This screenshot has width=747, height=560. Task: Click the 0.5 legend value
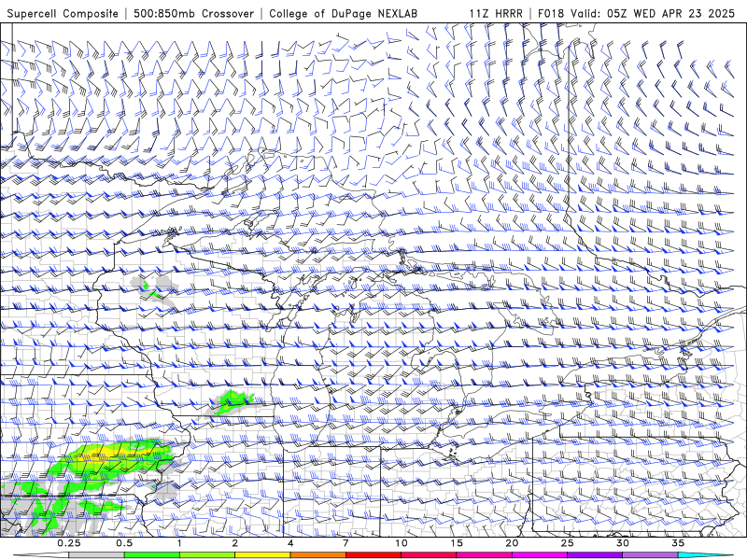[124, 543]
